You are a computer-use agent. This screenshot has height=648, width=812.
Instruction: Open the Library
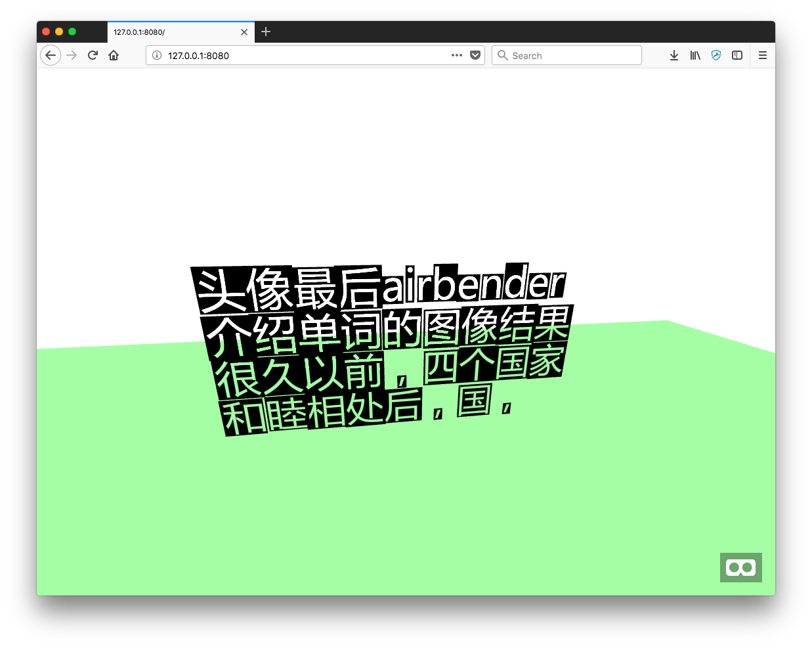(694, 55)
